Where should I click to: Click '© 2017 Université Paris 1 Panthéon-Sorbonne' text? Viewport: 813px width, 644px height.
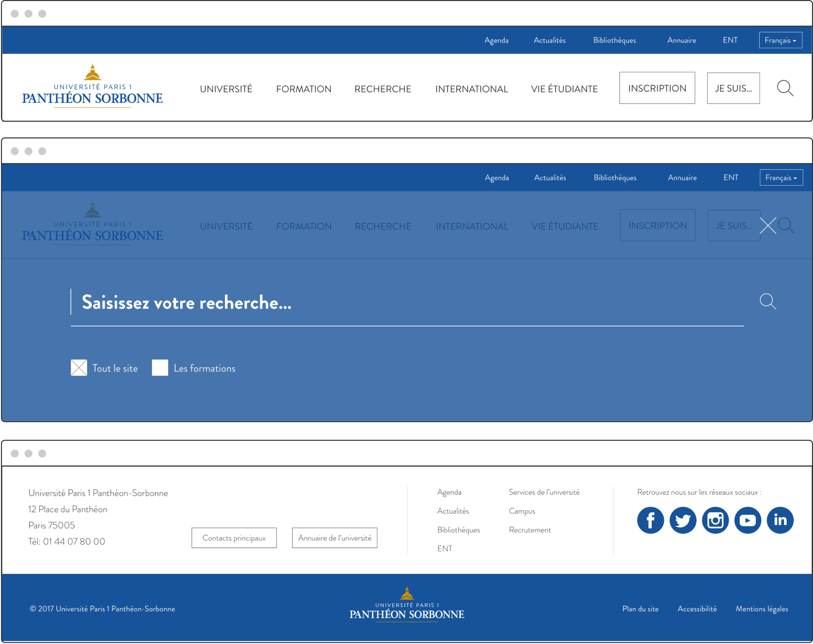[x=102, y=609]
